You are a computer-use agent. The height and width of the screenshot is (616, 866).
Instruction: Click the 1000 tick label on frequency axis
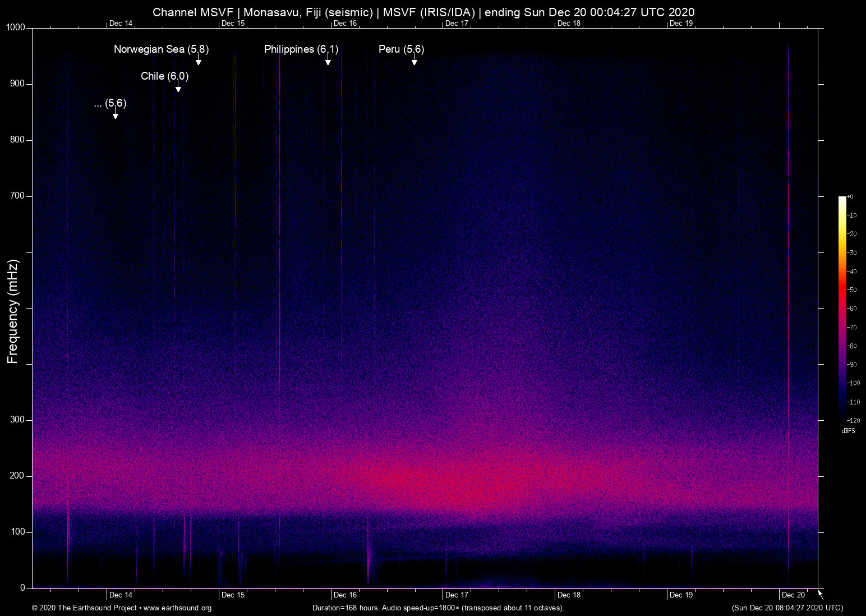coord(16,27)
